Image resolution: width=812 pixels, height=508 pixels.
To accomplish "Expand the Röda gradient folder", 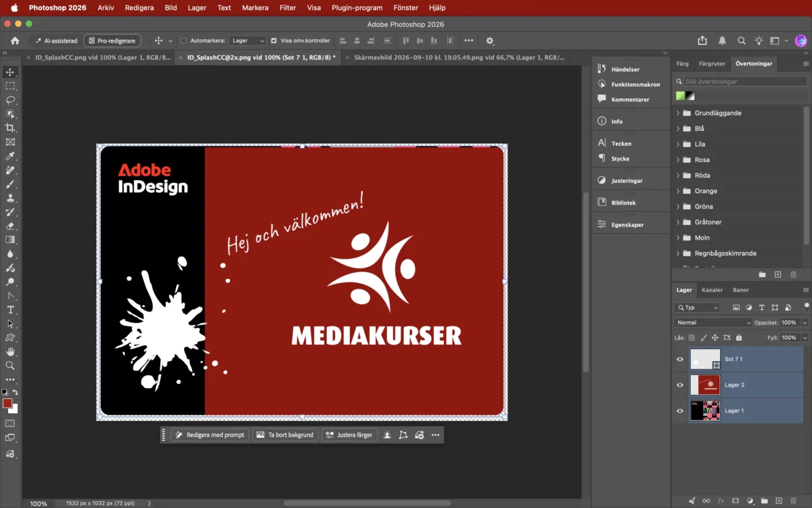I will coord(678,175).
